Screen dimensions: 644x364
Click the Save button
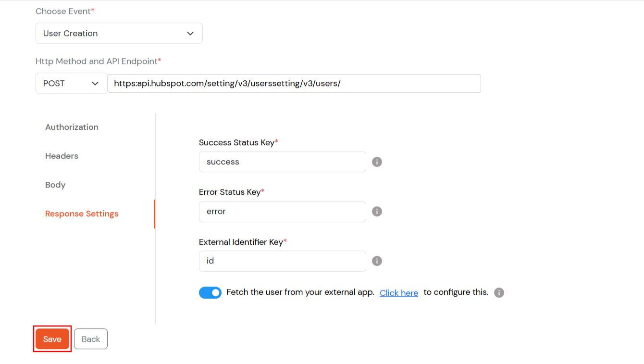52,339
